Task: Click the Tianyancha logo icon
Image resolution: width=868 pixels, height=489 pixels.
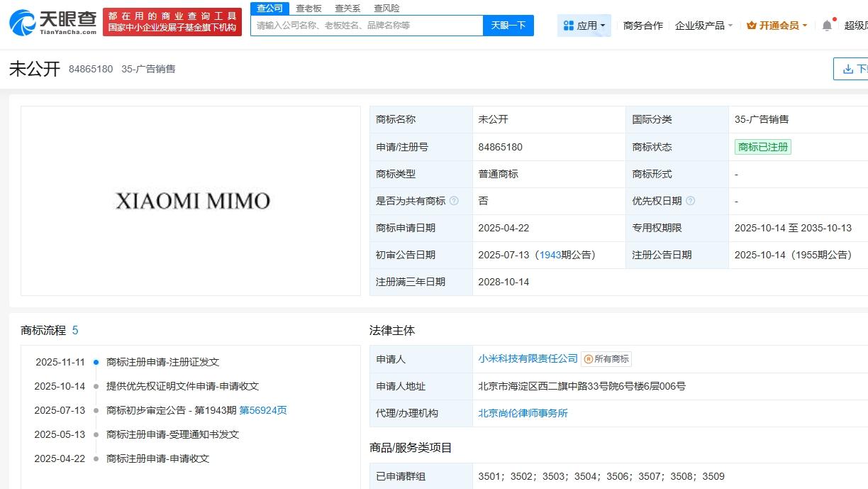Action: (21, 22)
